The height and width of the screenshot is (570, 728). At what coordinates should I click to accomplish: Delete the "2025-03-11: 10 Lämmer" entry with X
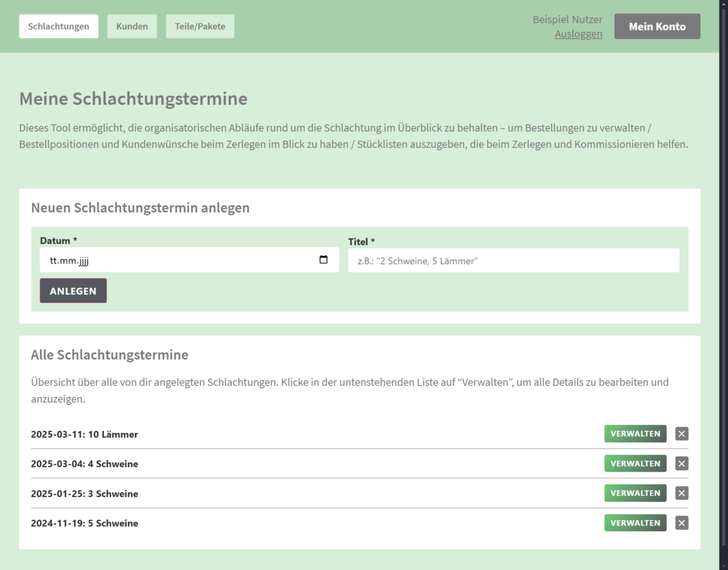(681, 433)
